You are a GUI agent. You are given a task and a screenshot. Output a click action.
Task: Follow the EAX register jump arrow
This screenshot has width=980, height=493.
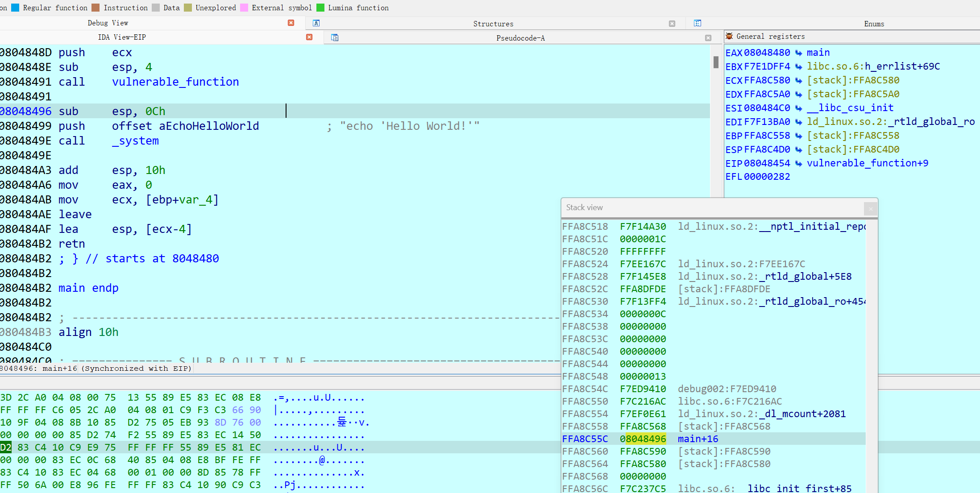799,53
